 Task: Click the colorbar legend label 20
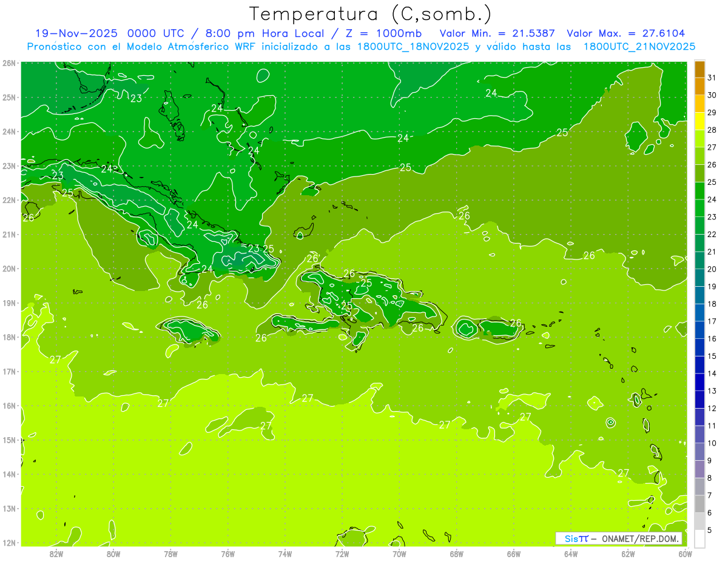[712, 269]
